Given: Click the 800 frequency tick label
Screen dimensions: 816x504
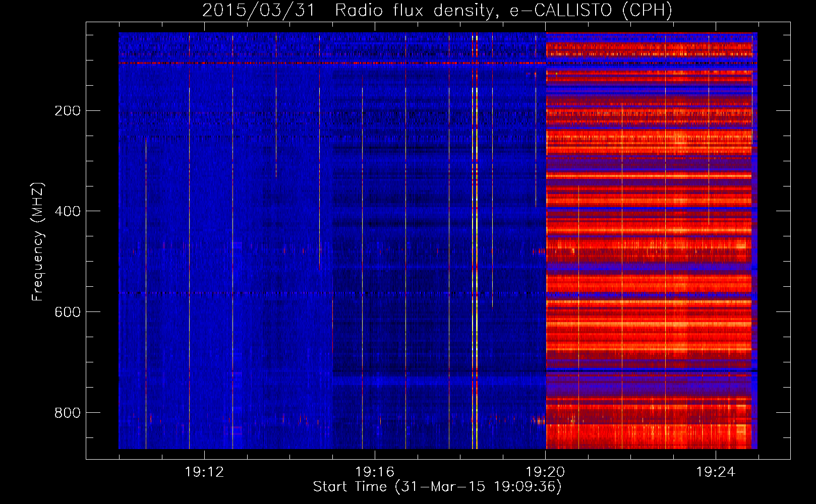Looking at the screenshot, I should 67,413.
